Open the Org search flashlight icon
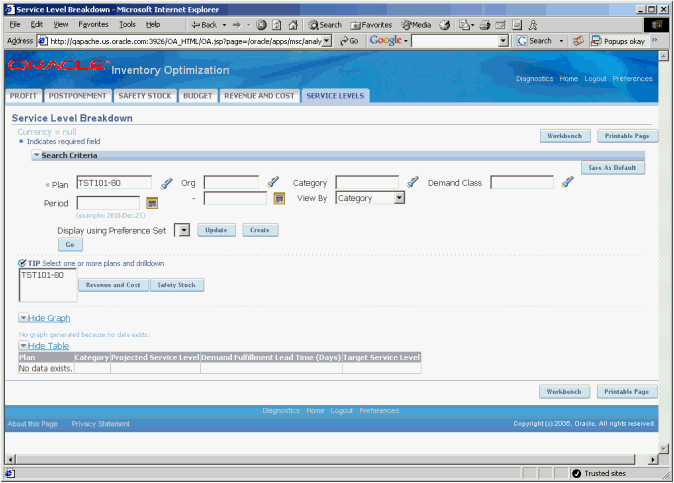 click(273, 182)
